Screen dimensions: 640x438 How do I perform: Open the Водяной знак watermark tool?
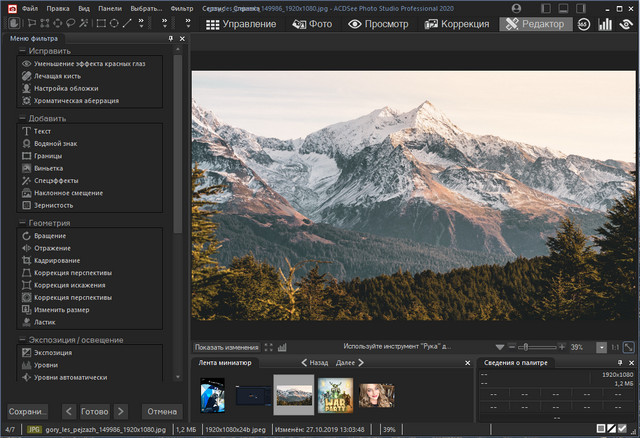pos(55,143)
